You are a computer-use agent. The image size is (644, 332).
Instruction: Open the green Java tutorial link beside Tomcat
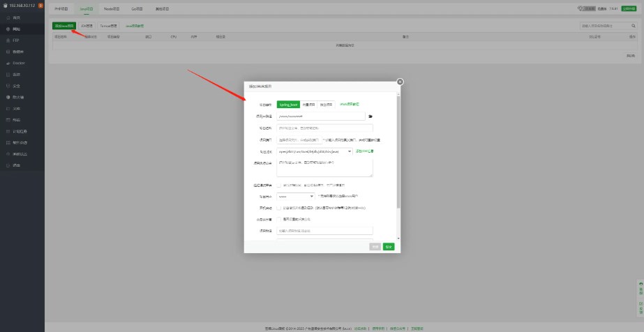[134, 26]
